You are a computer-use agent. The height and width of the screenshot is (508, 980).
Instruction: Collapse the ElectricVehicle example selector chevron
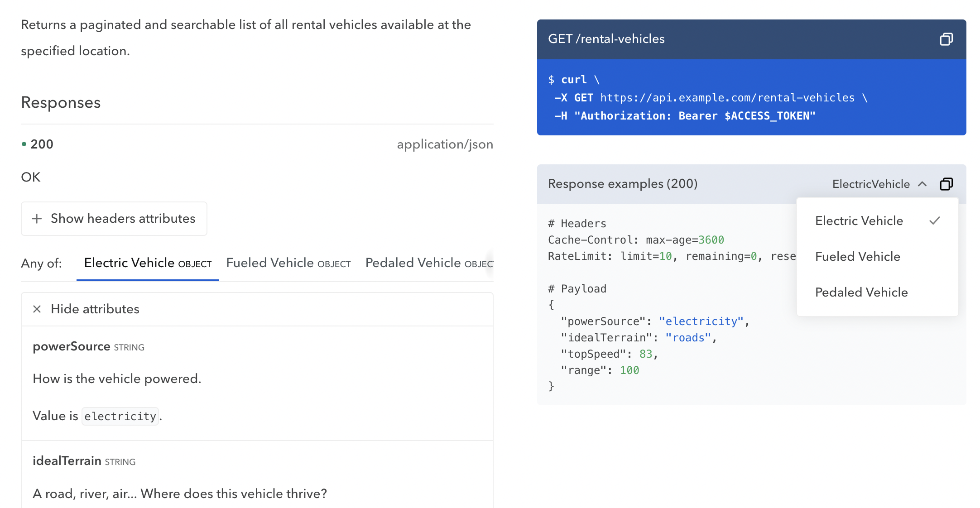(x=923, y=184)
